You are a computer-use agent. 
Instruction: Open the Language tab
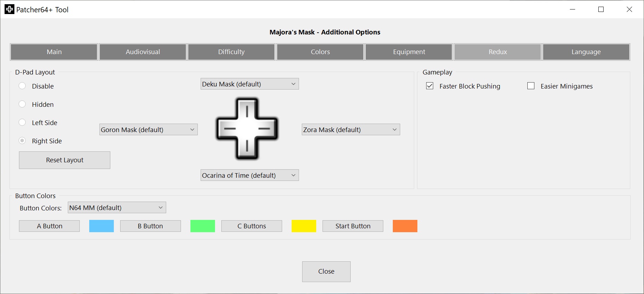tap(586, 52)
